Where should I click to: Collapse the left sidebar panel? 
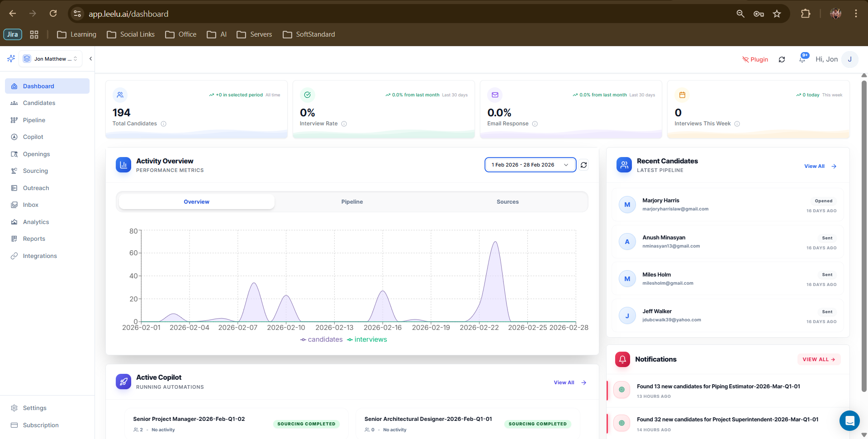[90, 59]
